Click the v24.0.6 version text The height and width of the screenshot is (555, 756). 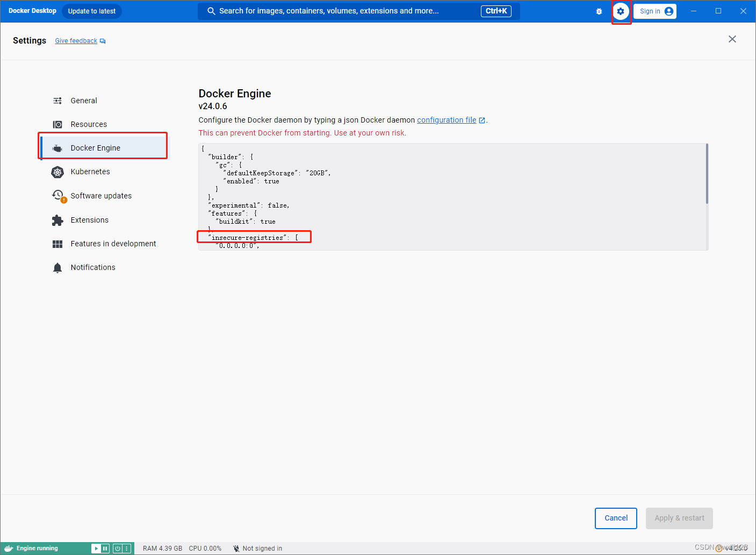click(x=213, y=106)
